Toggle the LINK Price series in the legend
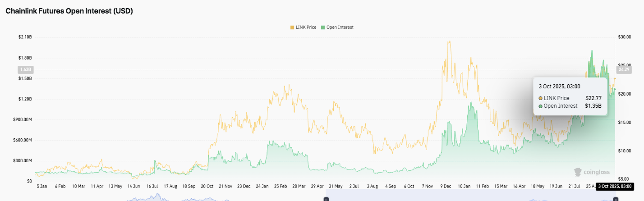This screenshot has height=201, width=644. click(x=305, y=27)
